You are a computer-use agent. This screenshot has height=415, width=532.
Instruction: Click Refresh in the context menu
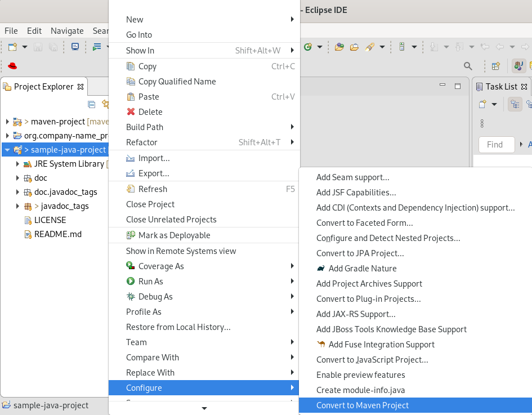click(x=152, y=189)
